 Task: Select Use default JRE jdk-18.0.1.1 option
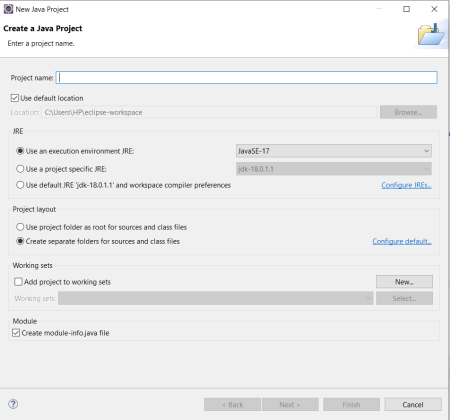tap(20, 185)
